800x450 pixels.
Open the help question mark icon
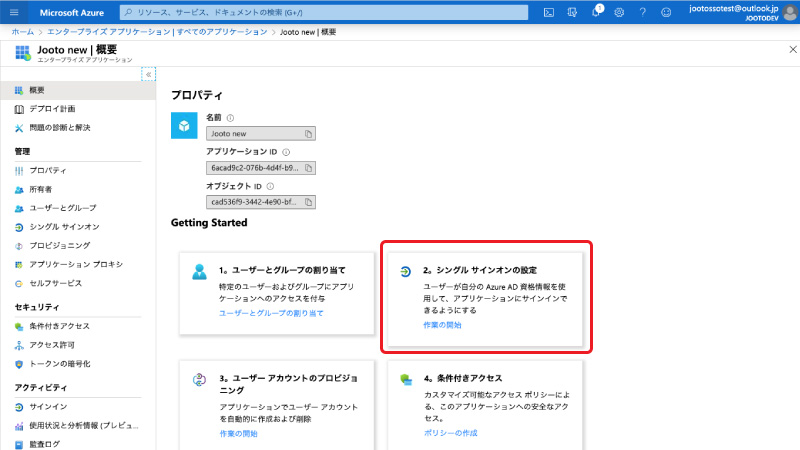(642, 12)
